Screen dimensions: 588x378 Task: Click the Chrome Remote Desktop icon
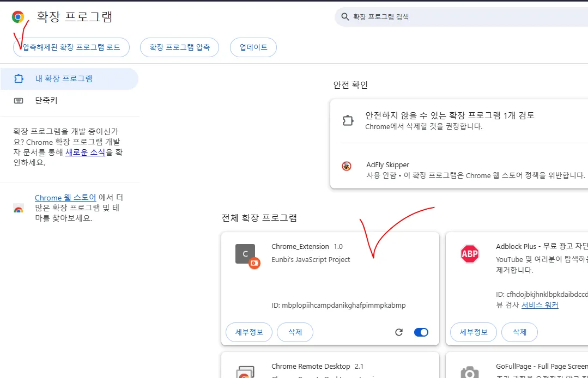[246, 372]
